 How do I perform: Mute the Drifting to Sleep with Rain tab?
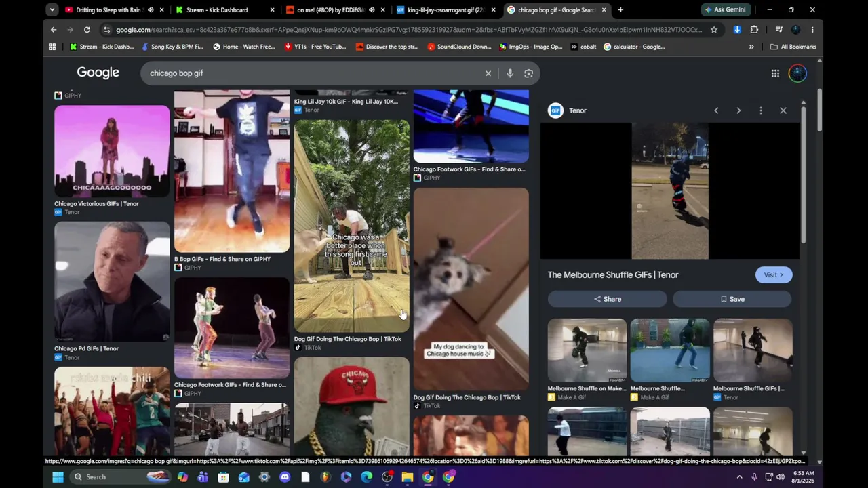pyautogui.click(x=151, y=10)
